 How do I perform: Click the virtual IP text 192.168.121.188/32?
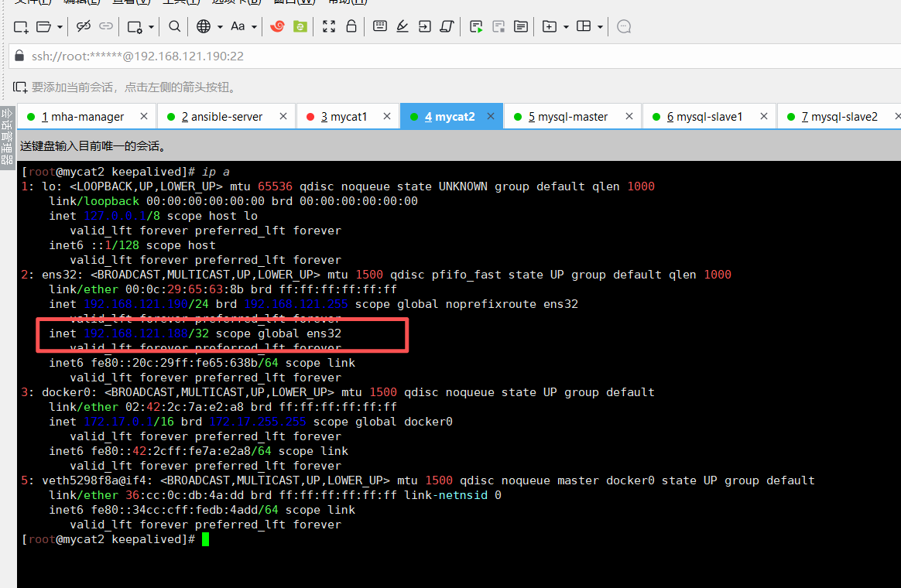pos(146,333)
